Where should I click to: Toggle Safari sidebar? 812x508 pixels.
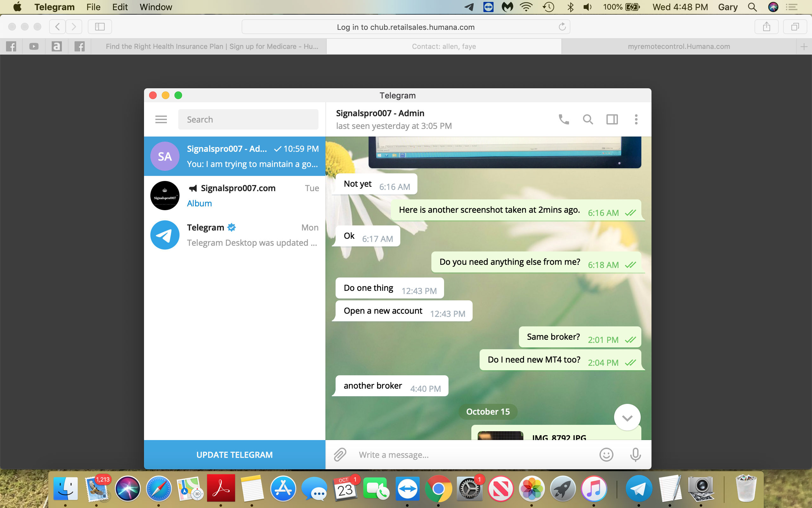(x=100, y=27)
